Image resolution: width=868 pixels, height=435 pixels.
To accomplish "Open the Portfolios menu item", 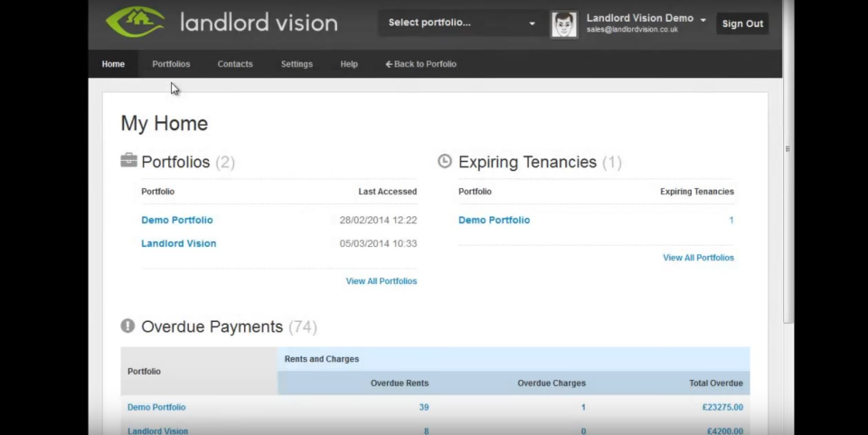I will coord(171,64).
